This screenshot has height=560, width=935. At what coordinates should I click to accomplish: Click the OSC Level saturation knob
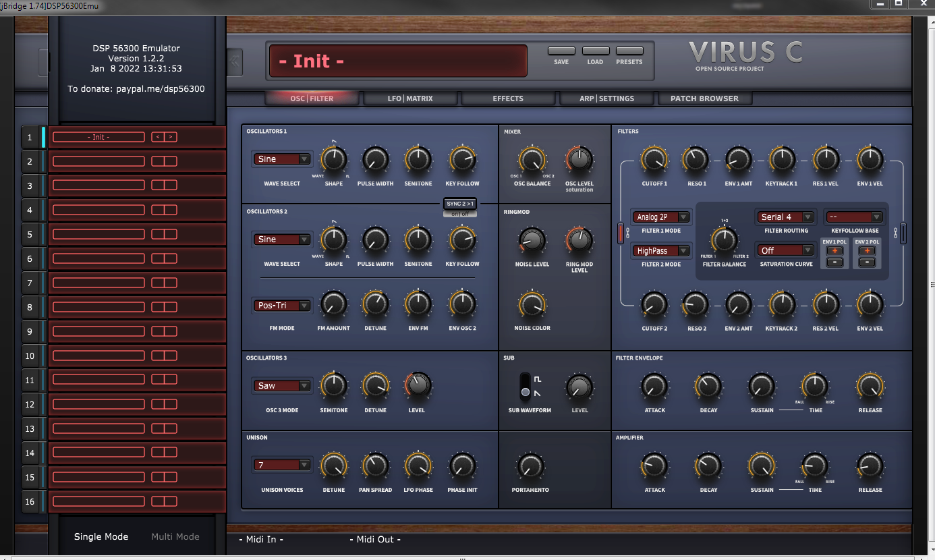point(579,159)
